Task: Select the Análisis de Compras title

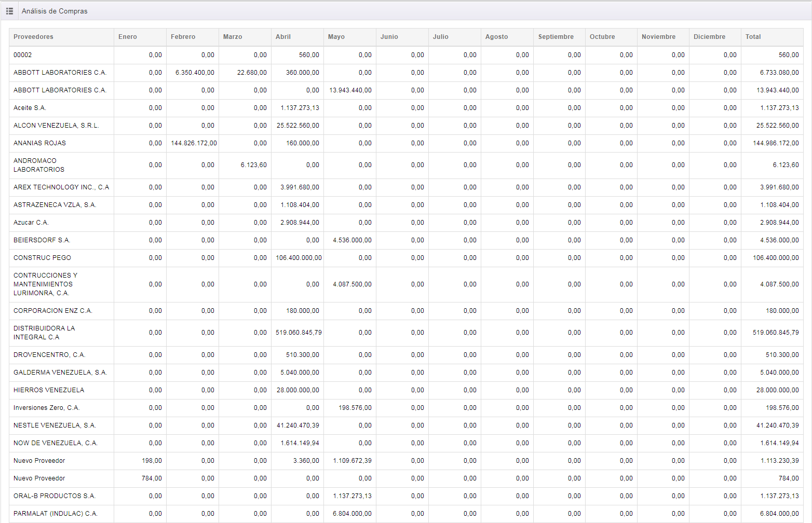Action: pos(55,11)
